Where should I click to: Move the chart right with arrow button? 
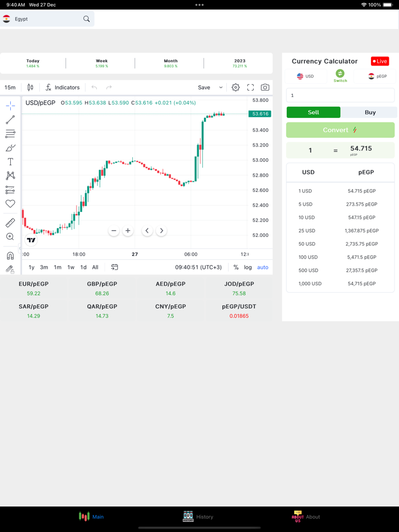(x=161, y=231)
